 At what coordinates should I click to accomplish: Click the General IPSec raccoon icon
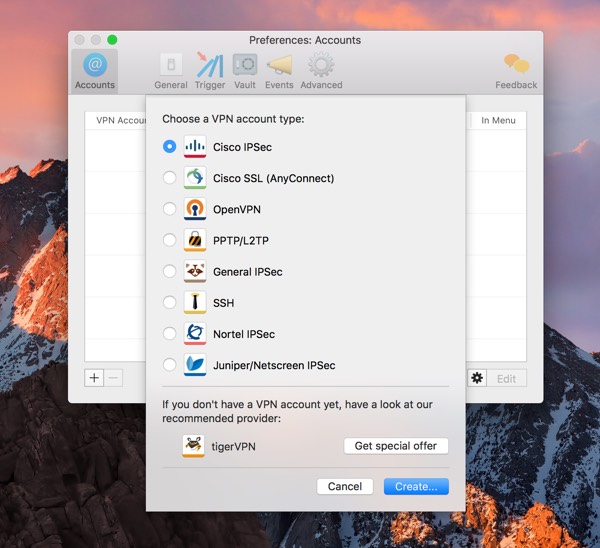(195, 271)
